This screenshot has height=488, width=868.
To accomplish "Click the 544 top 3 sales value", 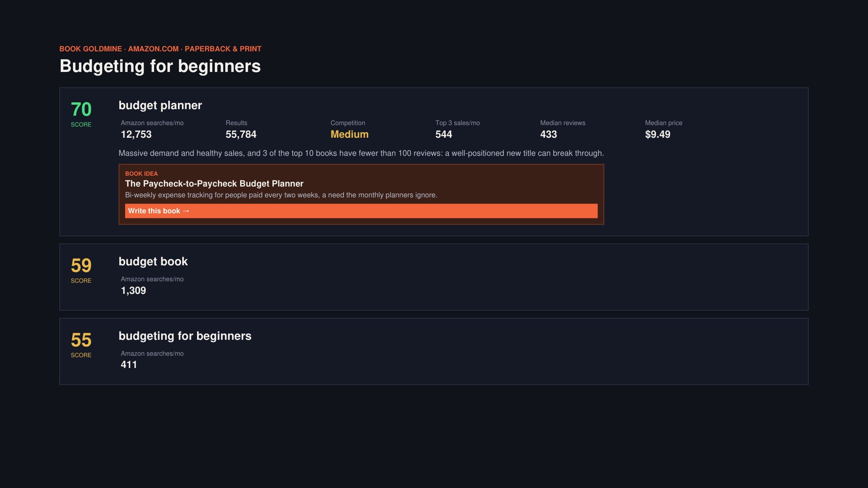I will point(443,134).
